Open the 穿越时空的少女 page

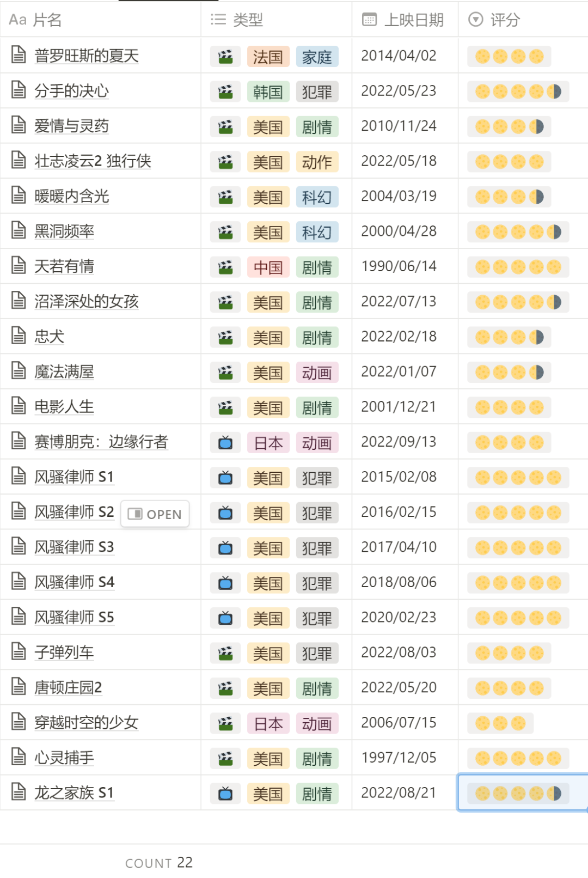(x=87, y=722)
